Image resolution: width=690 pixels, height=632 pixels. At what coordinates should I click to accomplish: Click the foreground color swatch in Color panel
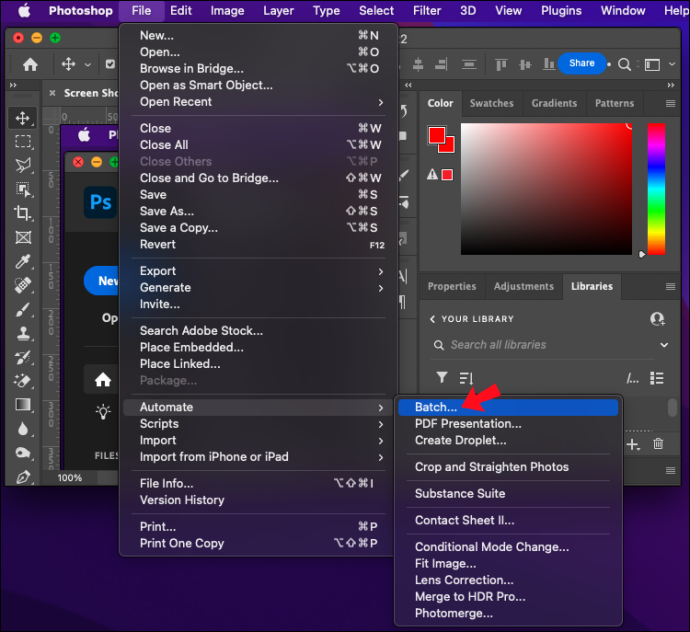[x=436, y=135]
